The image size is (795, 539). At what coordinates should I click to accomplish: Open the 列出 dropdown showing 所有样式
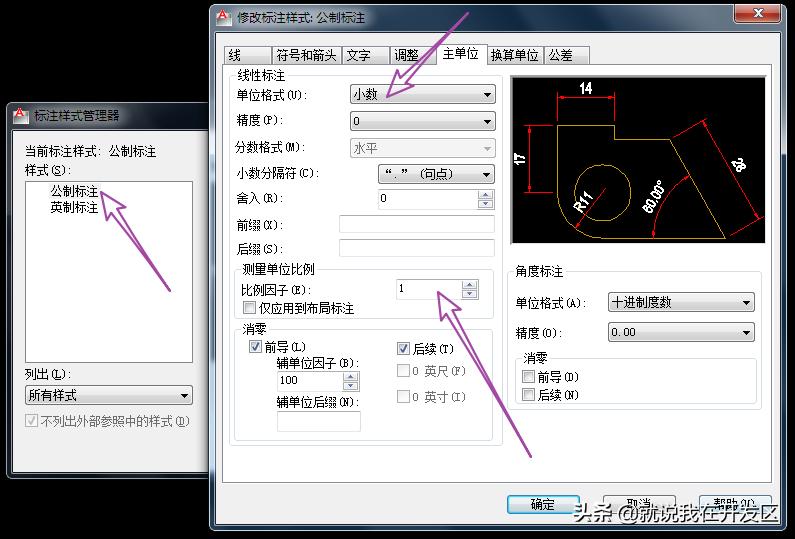tap(109, 395)
